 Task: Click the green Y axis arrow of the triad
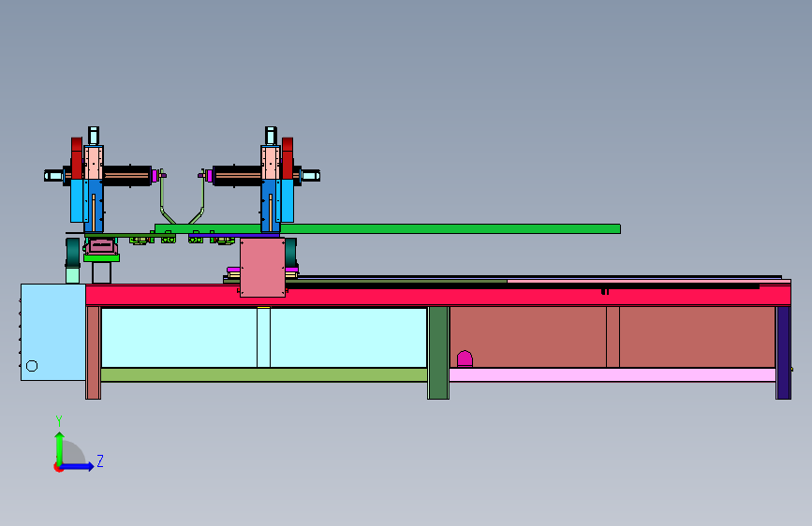pyautogui.click(x=60, y=448)
